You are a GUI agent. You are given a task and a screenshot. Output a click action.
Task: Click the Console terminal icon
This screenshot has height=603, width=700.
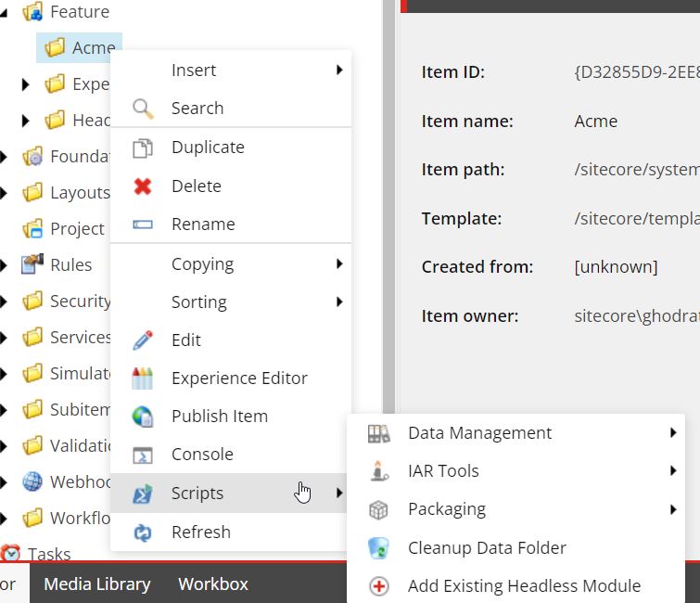143,455
